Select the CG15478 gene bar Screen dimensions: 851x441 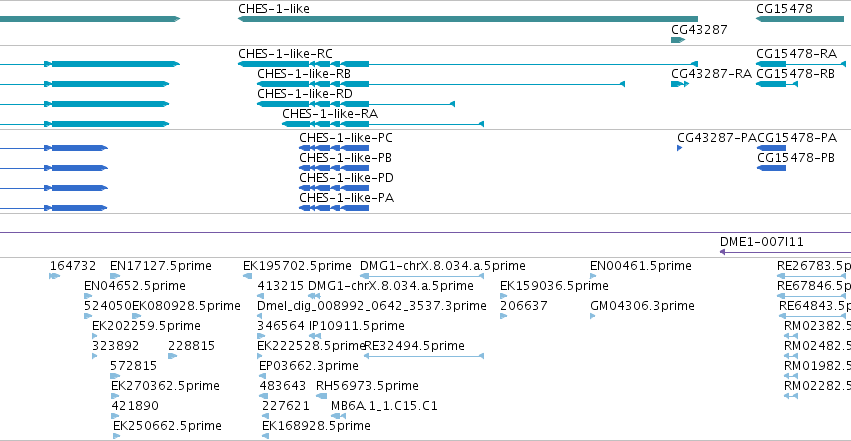pyautogui.click(x=800, y=19)
